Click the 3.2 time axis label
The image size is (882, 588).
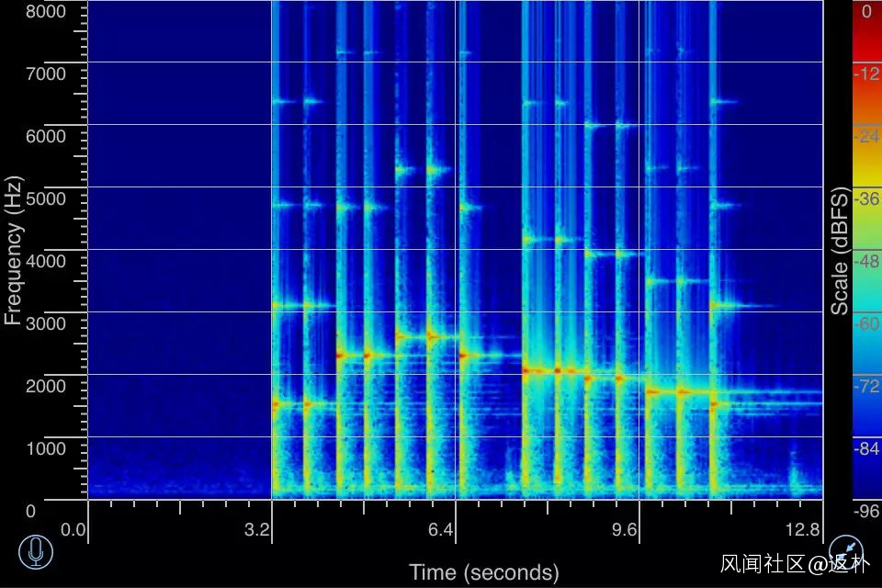tap(257, 529)
